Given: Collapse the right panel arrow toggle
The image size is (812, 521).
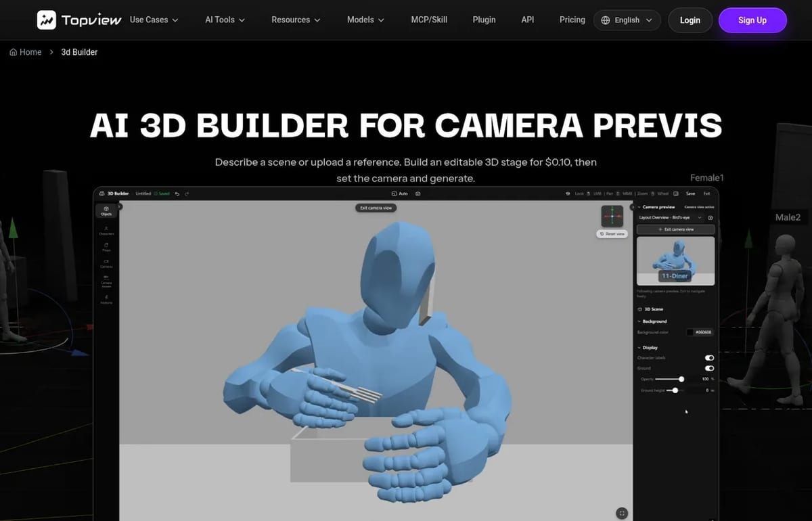Looking at the screenshot, I should click(633, 206).
